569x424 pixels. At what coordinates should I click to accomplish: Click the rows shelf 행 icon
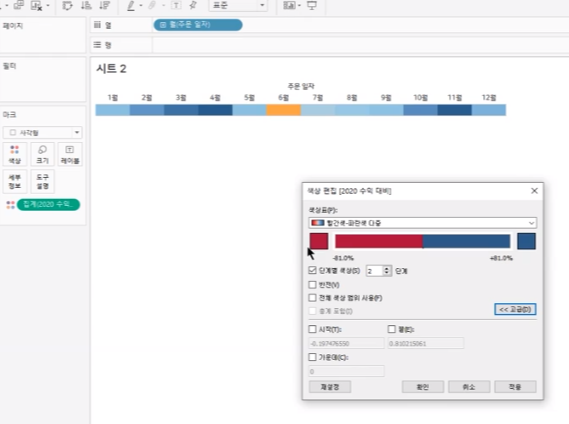97,45
